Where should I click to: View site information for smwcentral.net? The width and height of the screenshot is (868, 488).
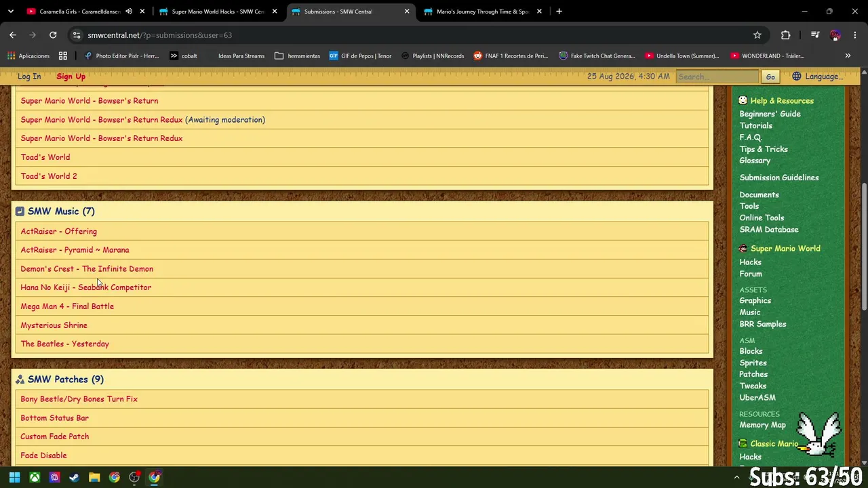click(76, 35)
